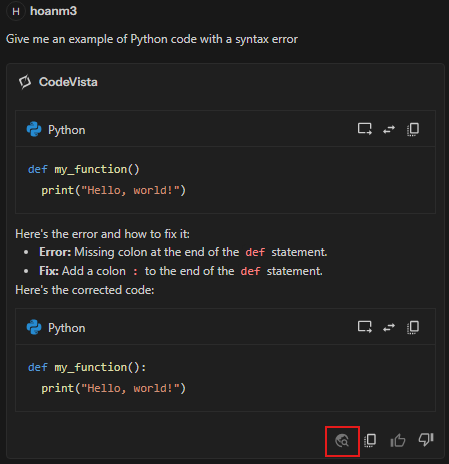Click the Fix: Add a colon bullet

click(x=180, y=271)
